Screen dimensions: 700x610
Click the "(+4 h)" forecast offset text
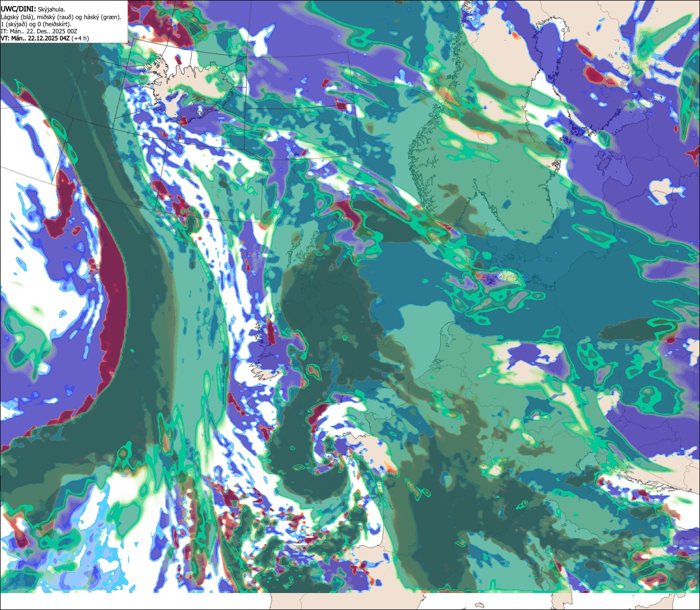coord(80,39)
